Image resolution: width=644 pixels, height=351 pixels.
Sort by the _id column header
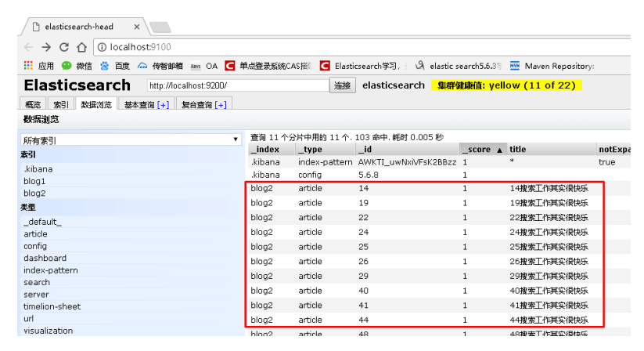point(407,149)
